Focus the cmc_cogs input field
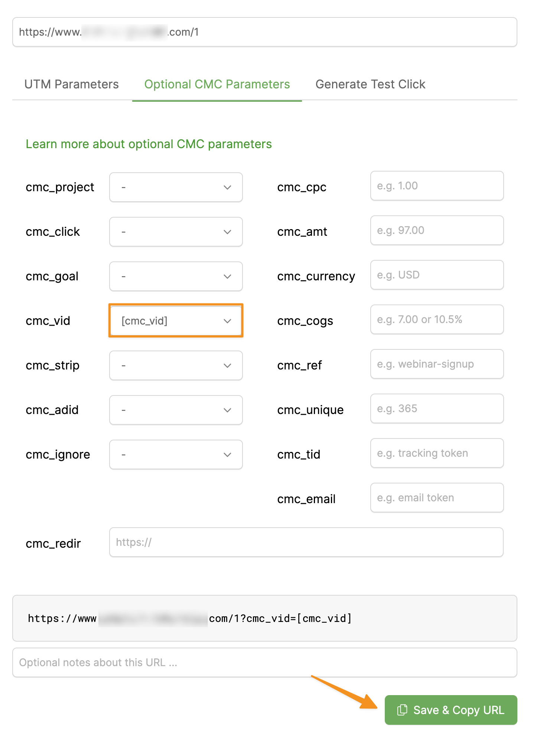 437,319
